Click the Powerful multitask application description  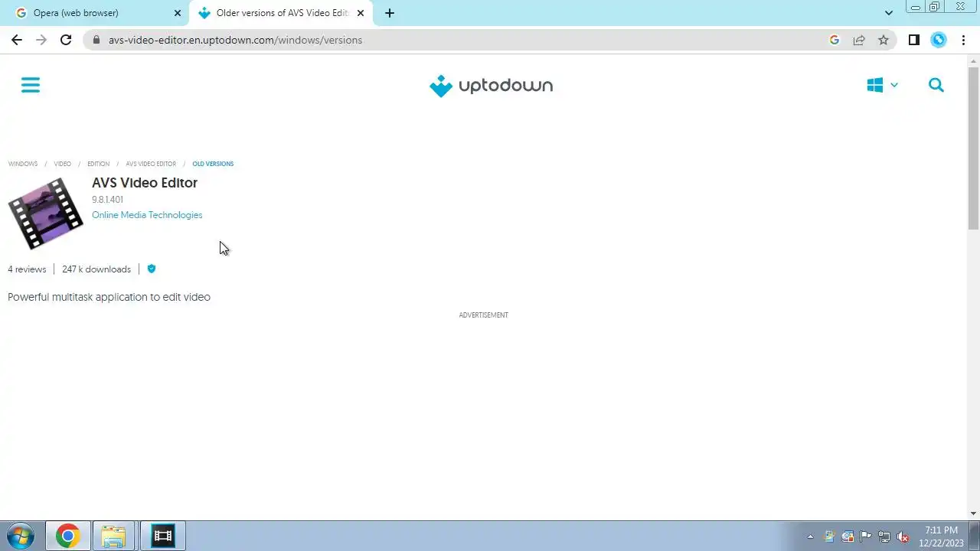click(109, 297)
